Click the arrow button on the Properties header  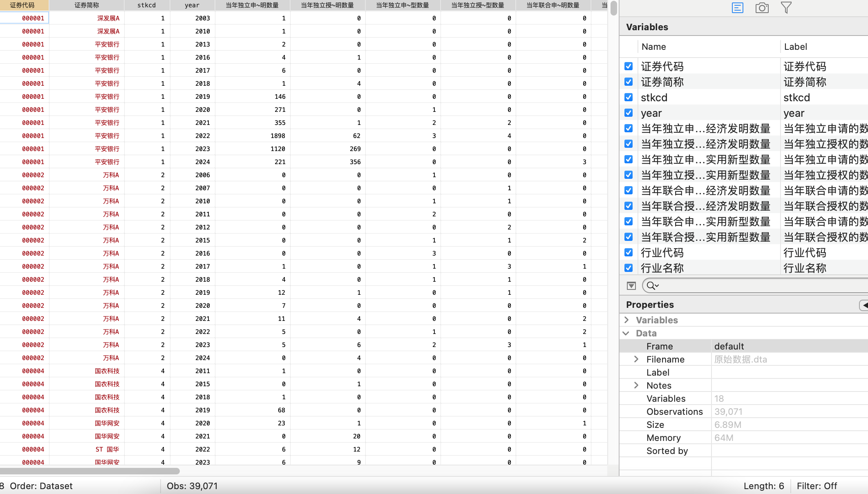click(864, 305)
